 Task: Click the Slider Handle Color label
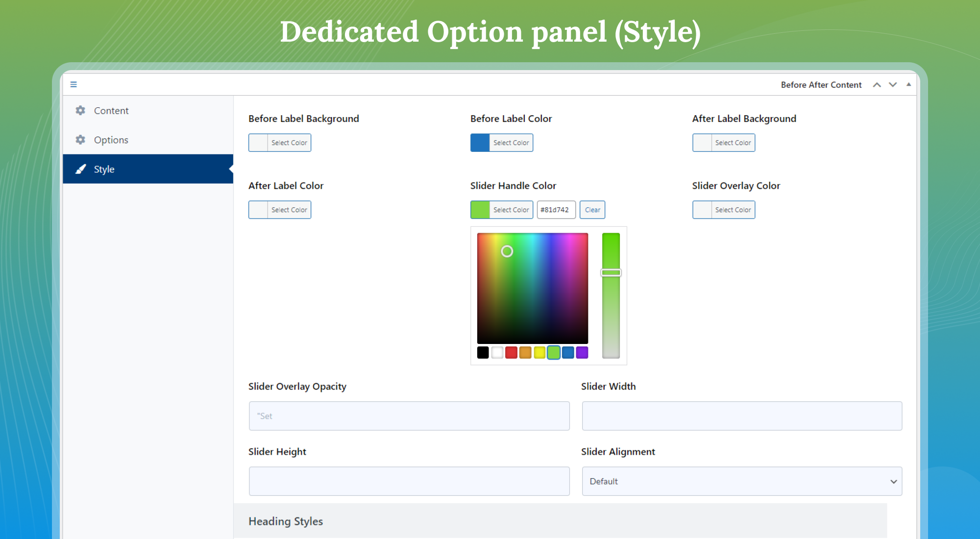[x=513, y=186]
